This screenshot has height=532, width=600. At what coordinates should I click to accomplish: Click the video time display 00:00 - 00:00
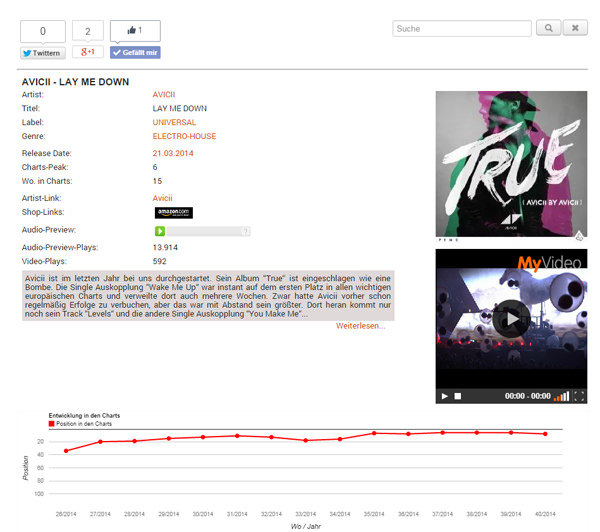click(x=527, y=396)
